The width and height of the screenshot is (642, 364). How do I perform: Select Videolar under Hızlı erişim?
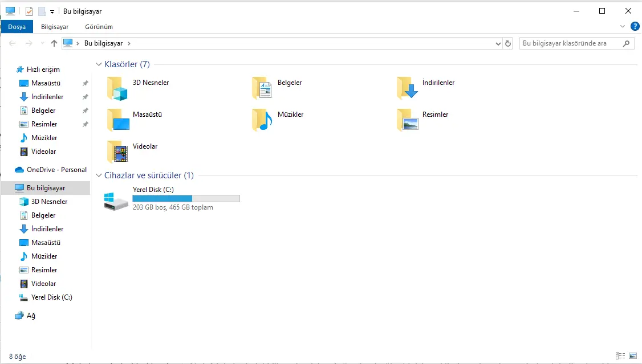[x=43, y=152]
